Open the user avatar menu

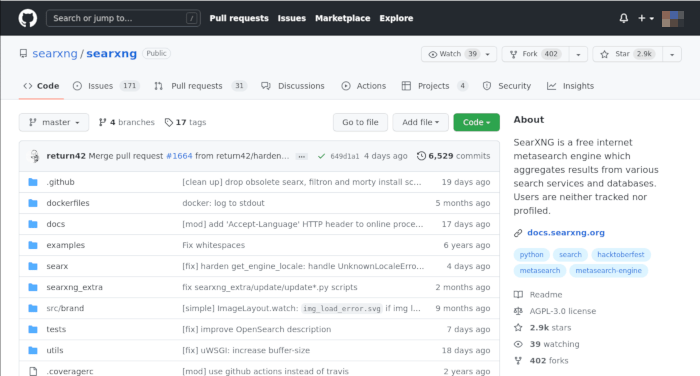[x=672, y=18]
